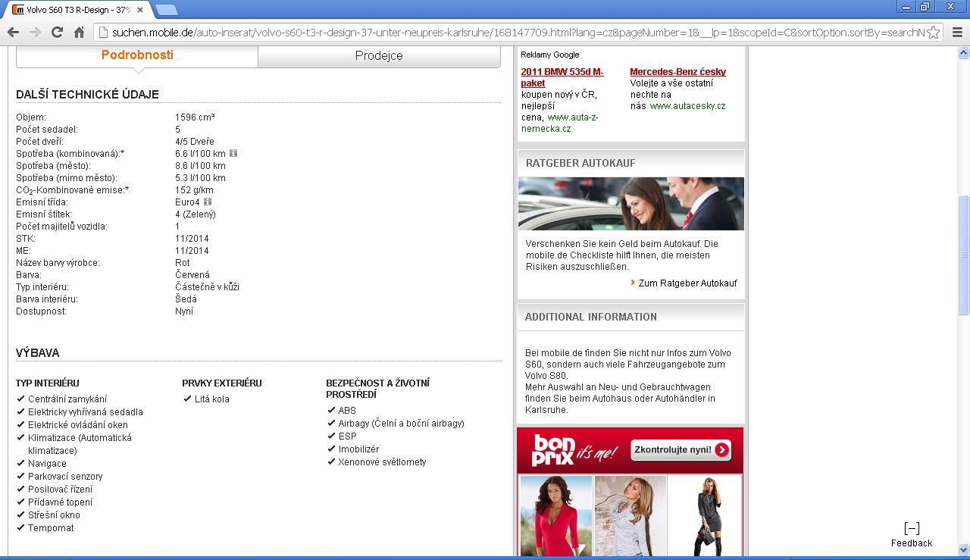Image resolution: width=970 pixels, height=560 pixels.
Task: Close the Volvo S60 browser tab
Action: [140, 10]
